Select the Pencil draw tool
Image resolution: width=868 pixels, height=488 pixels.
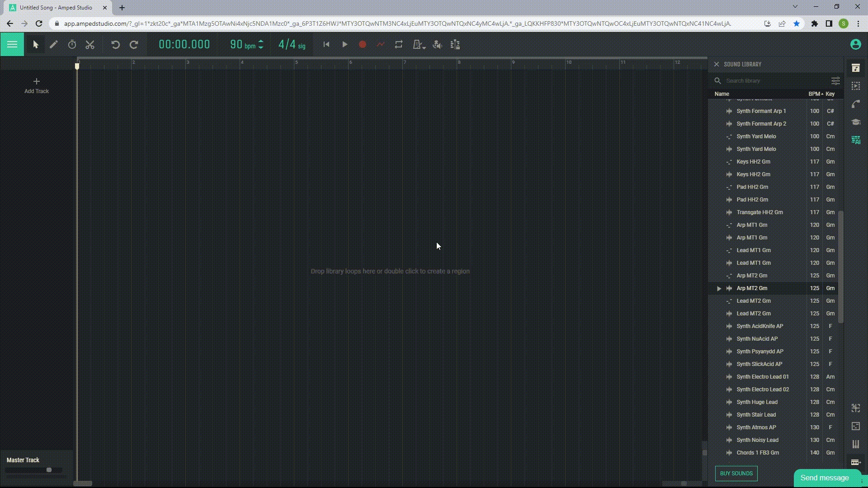(54, 45)
